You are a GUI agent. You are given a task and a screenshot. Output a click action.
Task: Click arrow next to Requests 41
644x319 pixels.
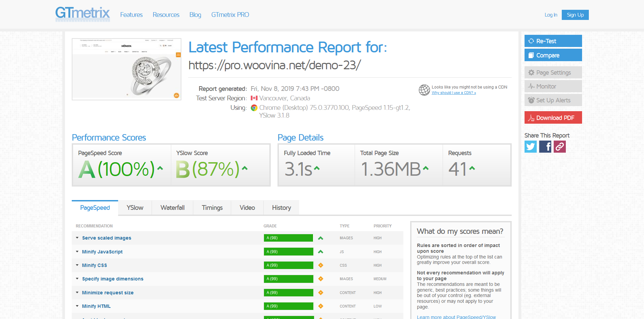(x=472, y=168)
